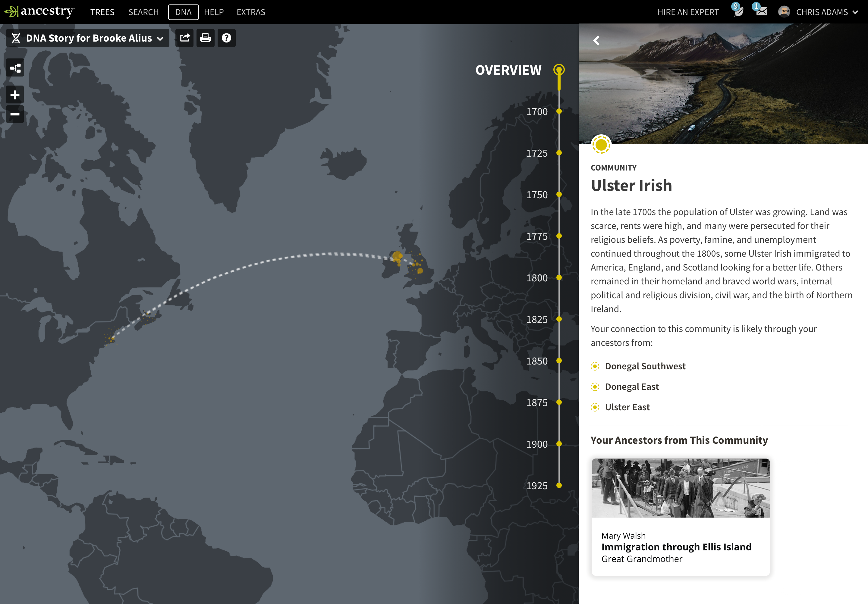Select Donegal Southwest community bullet
The width and height of the screenshot is (868, 604).
(x=595, y=366)
